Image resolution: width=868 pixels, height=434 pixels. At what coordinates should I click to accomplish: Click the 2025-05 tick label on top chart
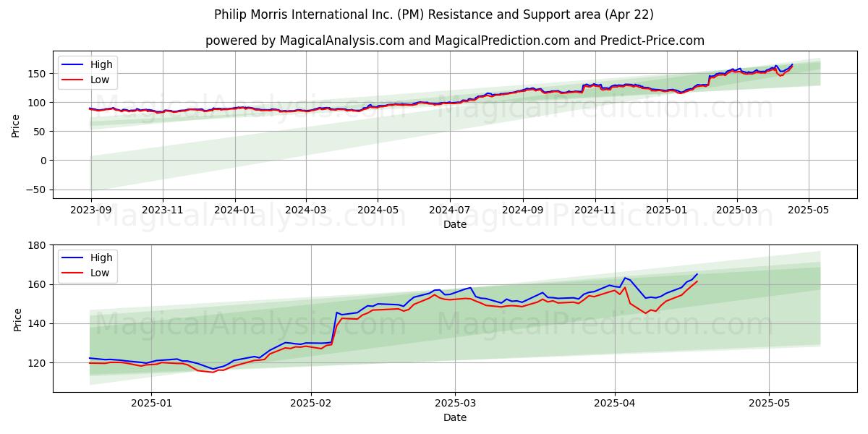point(808,210)
